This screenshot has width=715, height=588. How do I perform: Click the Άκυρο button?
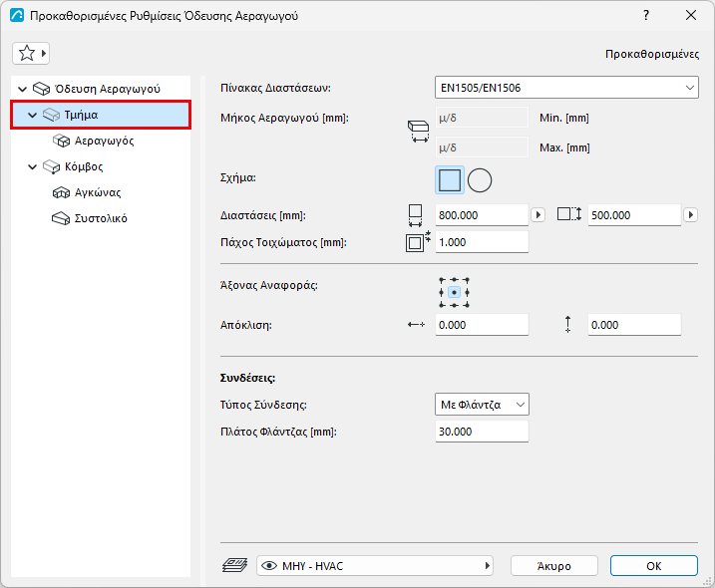[554, 566]
